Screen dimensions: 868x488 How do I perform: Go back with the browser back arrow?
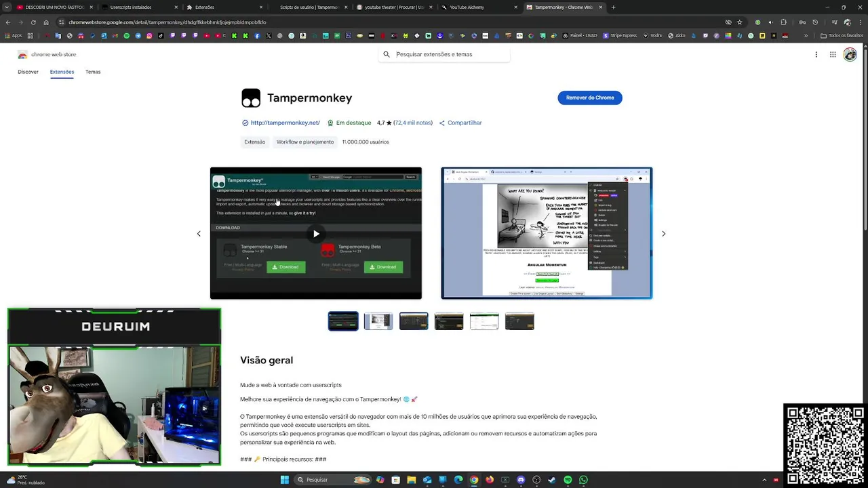(7, 22)
